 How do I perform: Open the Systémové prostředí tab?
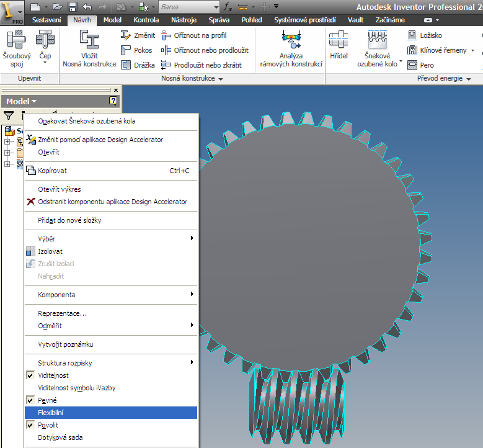(x=304, y=20)
